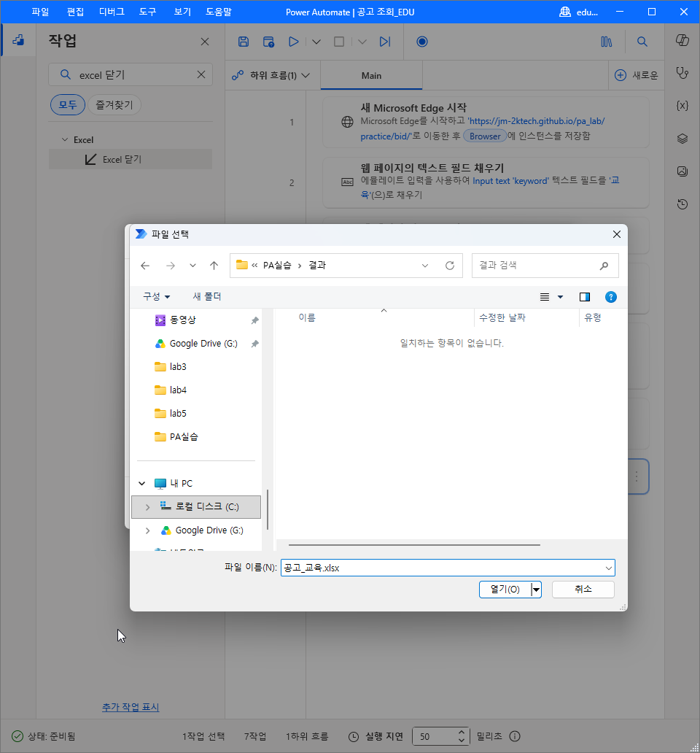
Task: Collapse the Excel actions group
Action: pyautogui.click(x=65, y=139)
